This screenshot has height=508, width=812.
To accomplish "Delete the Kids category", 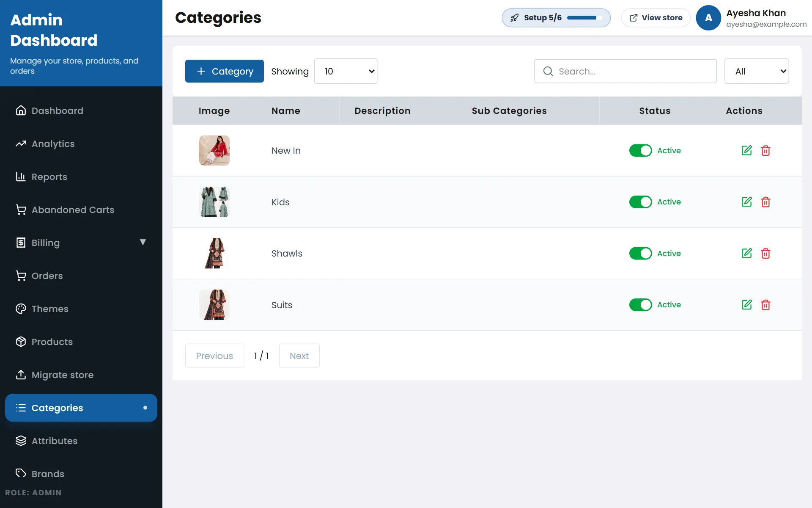I will click(765, 202).
